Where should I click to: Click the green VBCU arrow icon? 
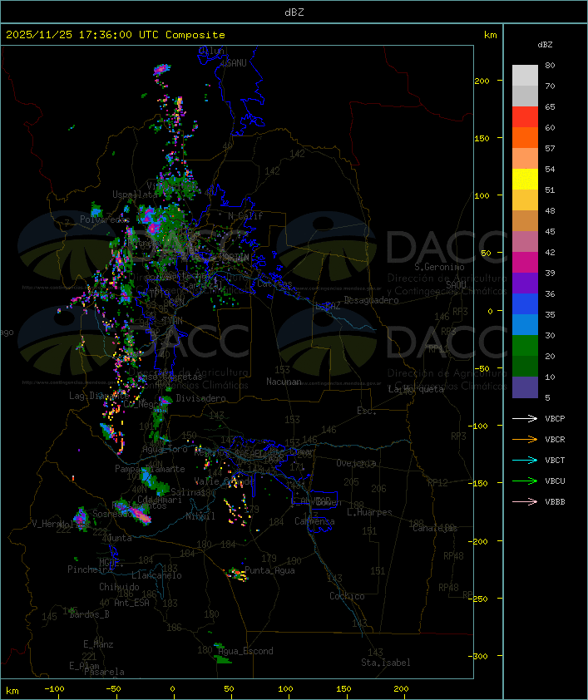click(525, 481)
